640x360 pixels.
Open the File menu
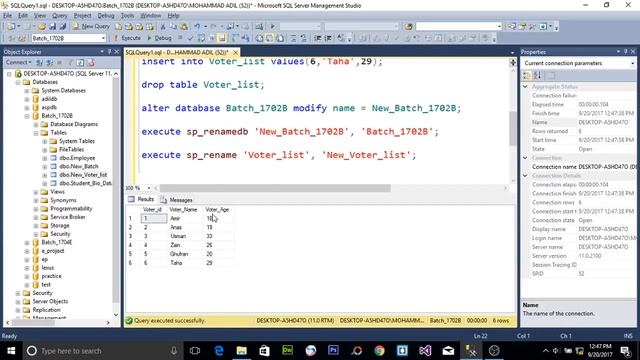pos(7,16)
